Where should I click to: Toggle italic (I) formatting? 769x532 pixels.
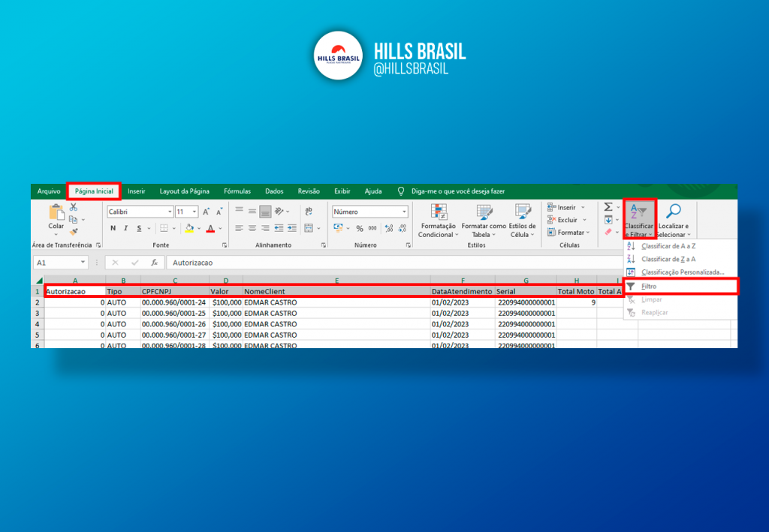pyautogui.click(x=126, y=229)
